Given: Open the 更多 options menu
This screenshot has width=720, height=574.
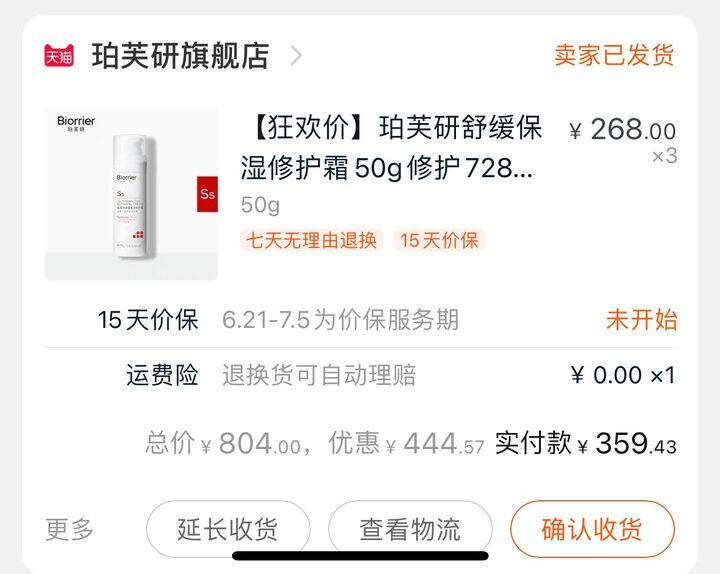Looking at the screenshot, I should (69, 529).
